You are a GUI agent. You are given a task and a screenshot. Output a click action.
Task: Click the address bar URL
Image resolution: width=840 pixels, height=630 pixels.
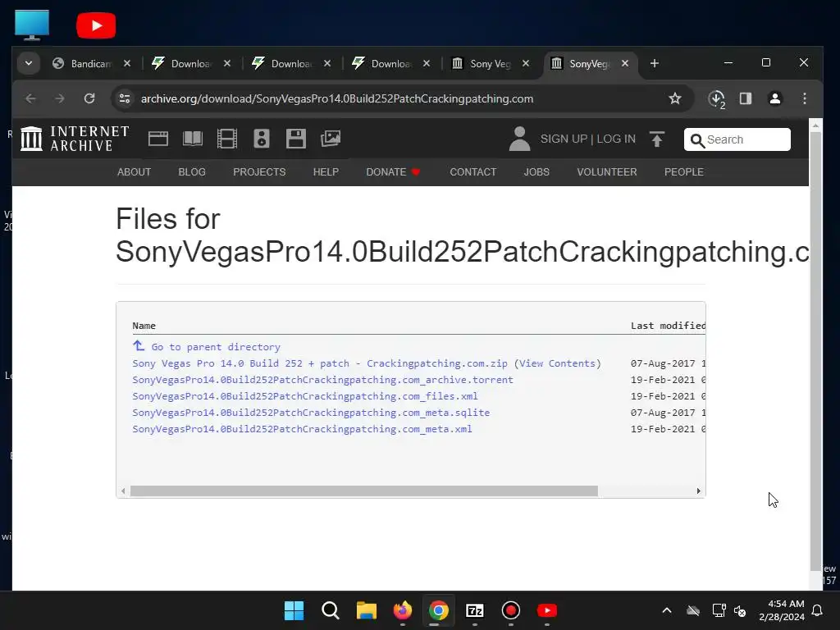coord(337,98)
